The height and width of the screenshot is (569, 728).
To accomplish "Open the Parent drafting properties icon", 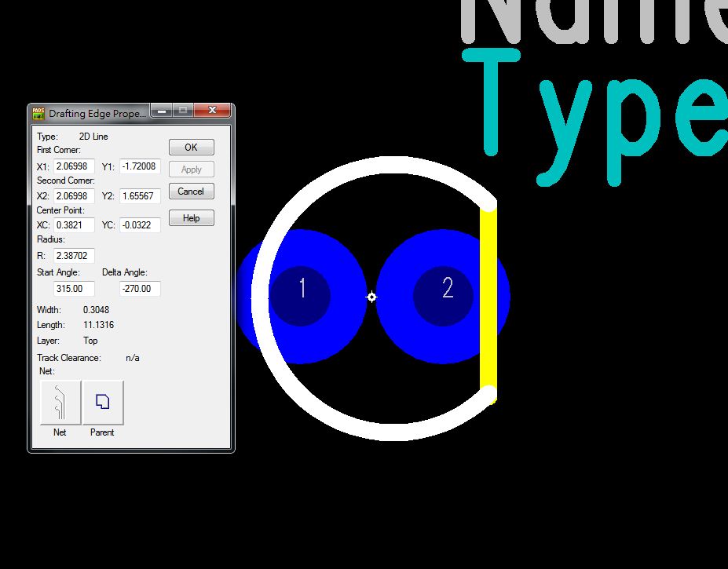I will point(103,403).
